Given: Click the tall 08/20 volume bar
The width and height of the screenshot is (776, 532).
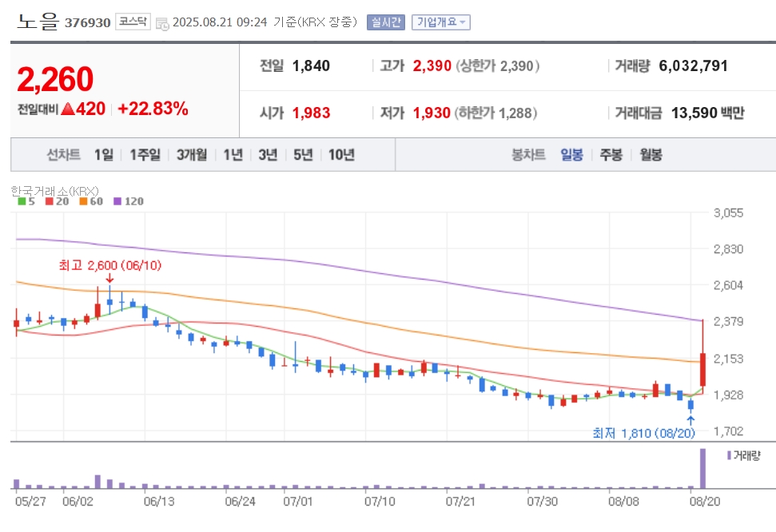Looking at the screenshot, I should point(702,468).
